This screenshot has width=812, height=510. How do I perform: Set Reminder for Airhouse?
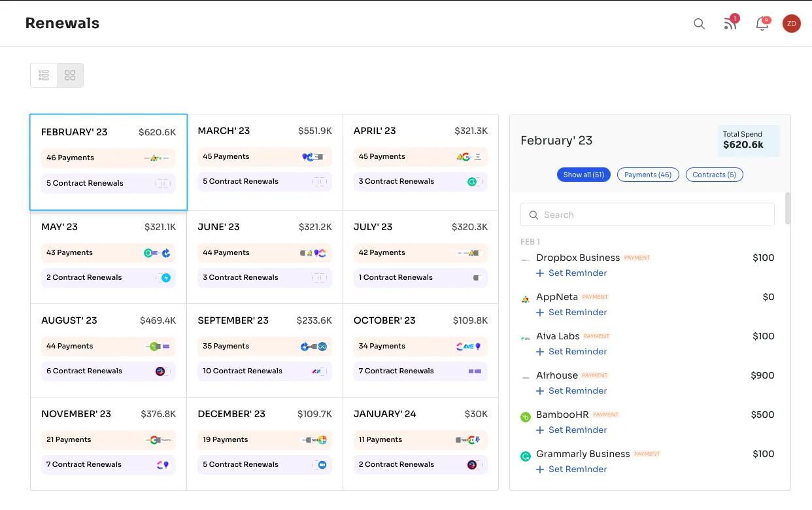(x=571, y=390)
